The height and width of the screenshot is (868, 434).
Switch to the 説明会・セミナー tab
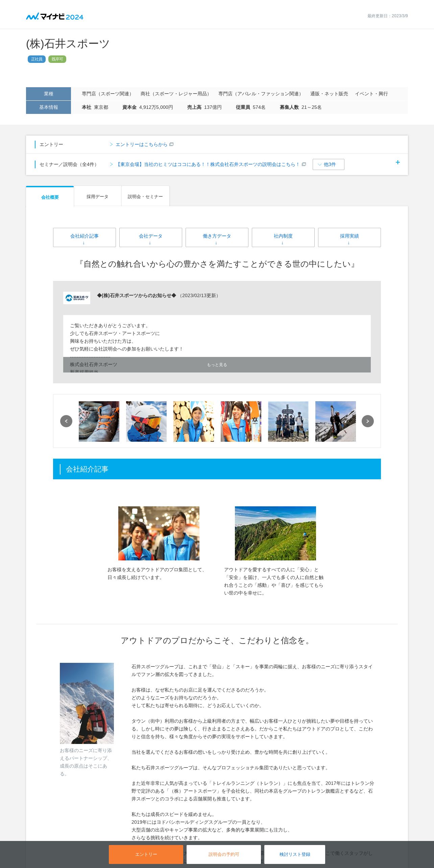(x=145, y=196)
